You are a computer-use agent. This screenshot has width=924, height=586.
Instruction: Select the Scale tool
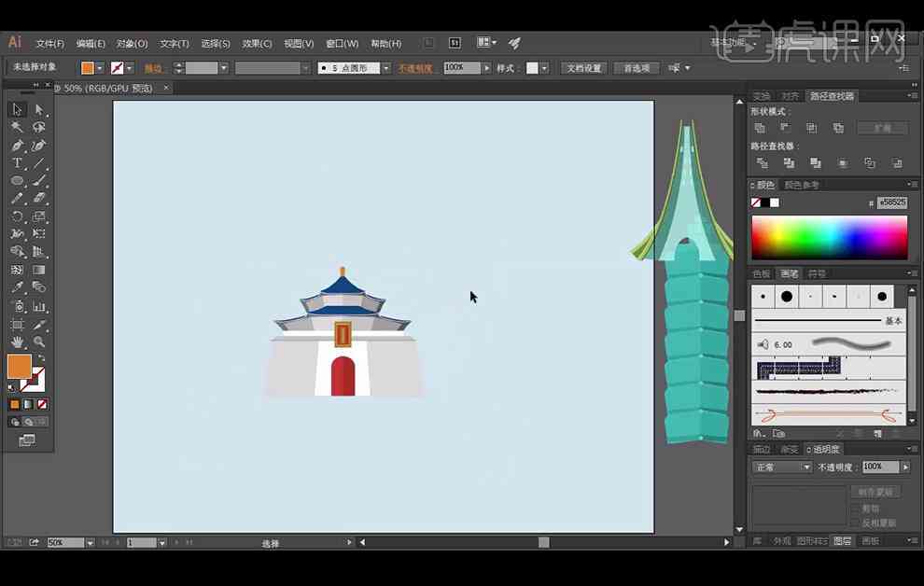(x=39, y=216)
